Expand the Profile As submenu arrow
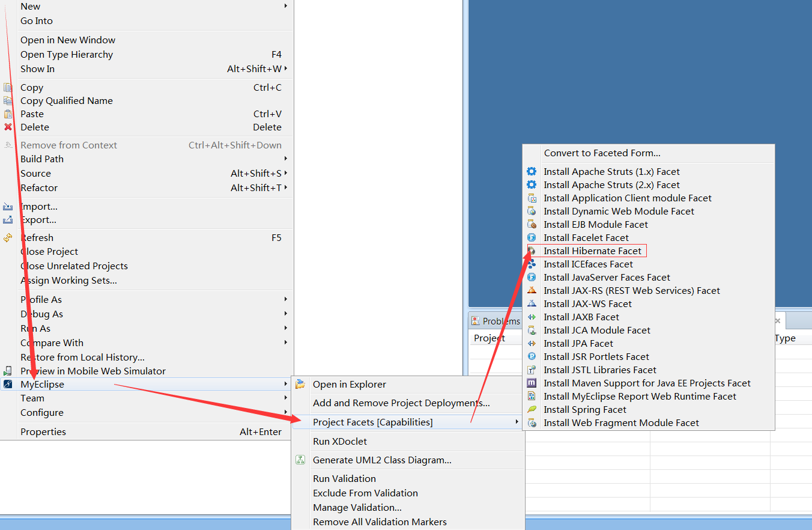 [x=286, y=299]
